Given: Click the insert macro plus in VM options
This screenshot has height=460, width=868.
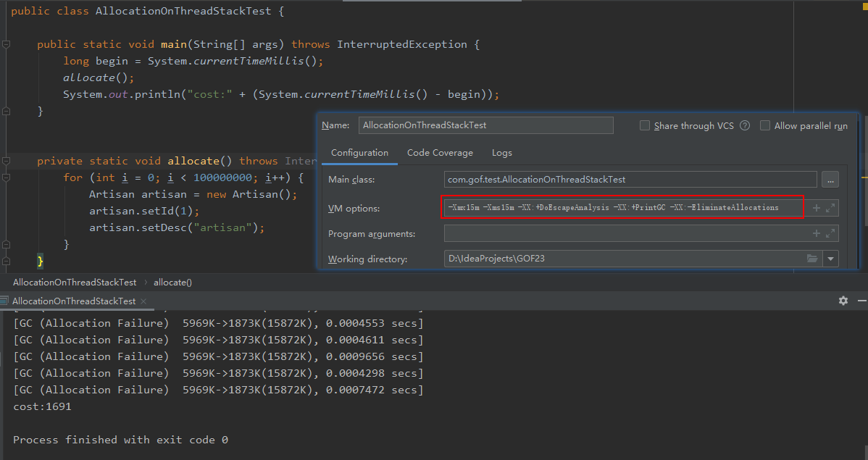Looking at the screenshot, I should (x=816, y=208).
